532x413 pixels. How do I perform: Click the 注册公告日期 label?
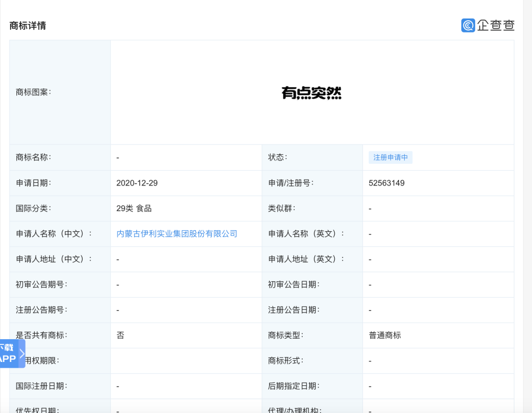click(294, 310)
